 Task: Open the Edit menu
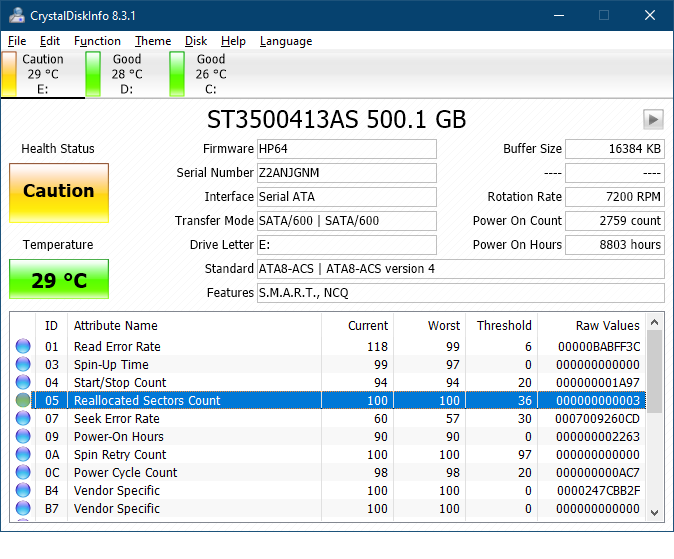(x=50, y=41)
